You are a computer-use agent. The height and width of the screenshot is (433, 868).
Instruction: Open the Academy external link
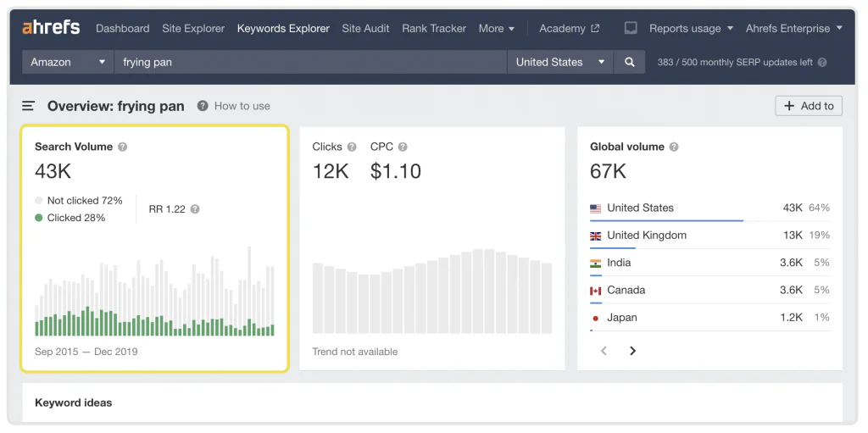click(569, 28)
